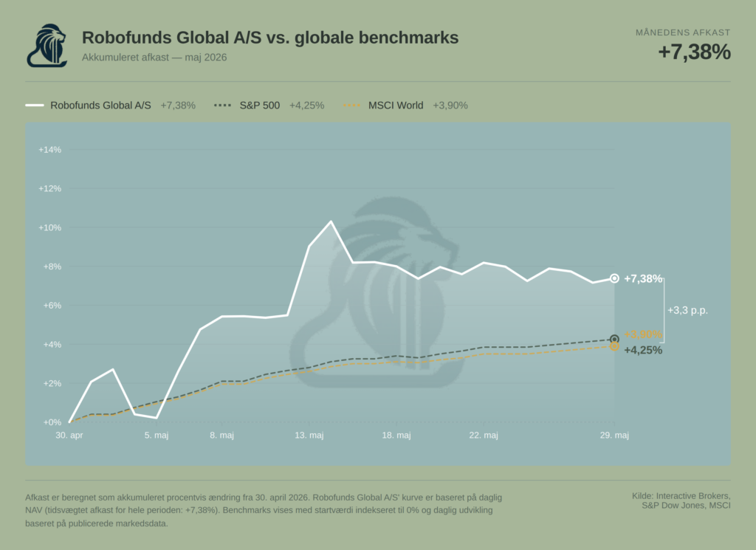Click x-axis label "29. maj"
The height and width of the screenshot is (550, 756).
[614, 436]
